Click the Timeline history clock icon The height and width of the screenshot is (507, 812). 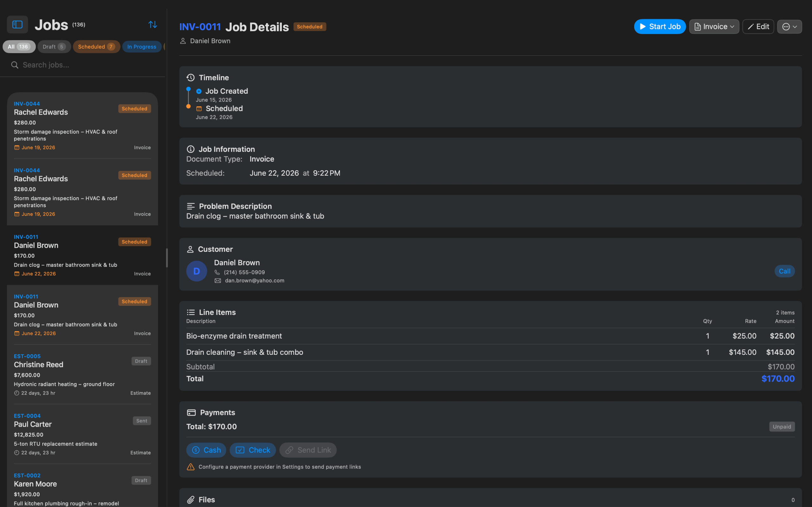pyautogui.click(x=191, y=77)
